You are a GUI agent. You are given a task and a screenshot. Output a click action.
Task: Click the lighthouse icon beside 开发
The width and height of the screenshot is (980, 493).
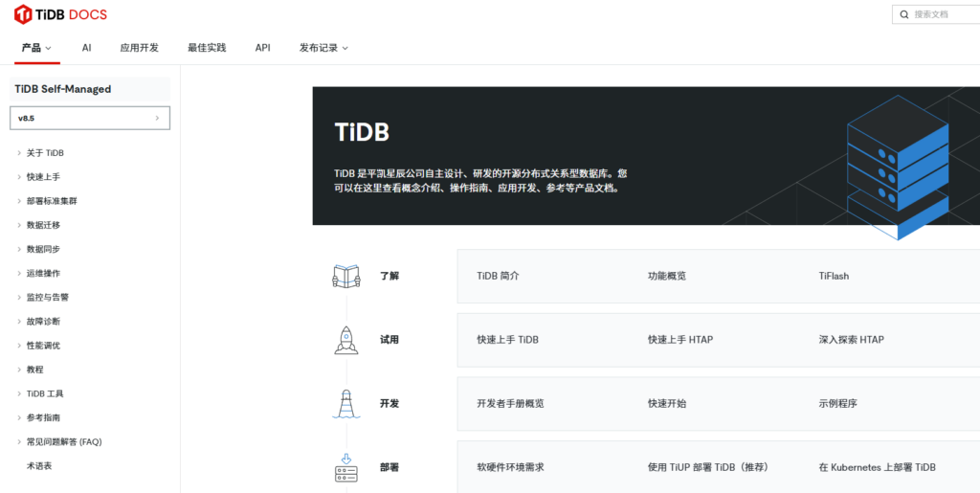point(346,404)
